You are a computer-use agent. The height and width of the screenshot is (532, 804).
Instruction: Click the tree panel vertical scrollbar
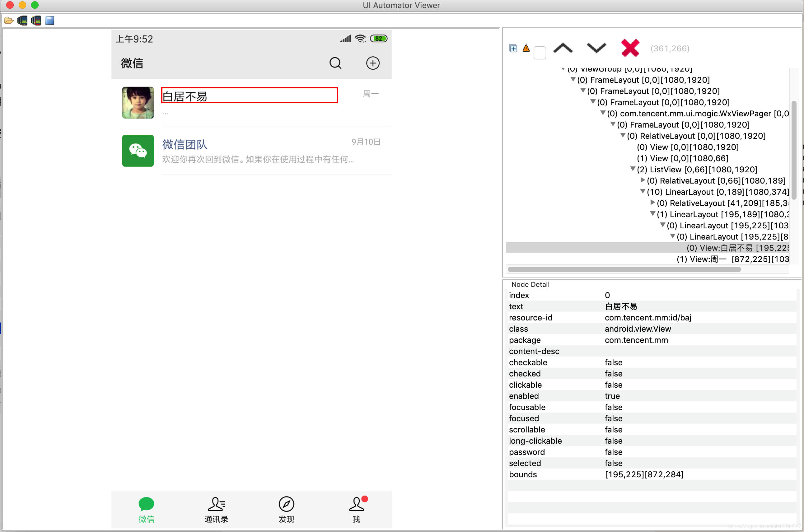794,150
